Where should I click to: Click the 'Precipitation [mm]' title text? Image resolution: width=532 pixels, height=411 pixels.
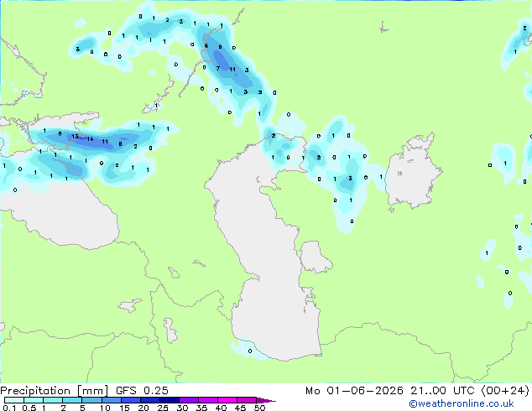click(55, 391)
